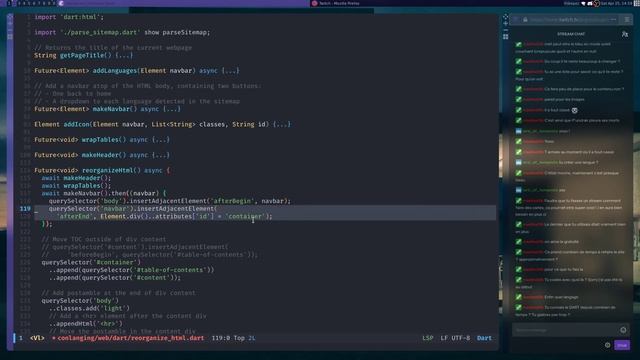The height and width of the screenshot is (360, 640).
Task: Click the reorganize_html.dart file path in modeline
Action: click(x=131, y=338)
